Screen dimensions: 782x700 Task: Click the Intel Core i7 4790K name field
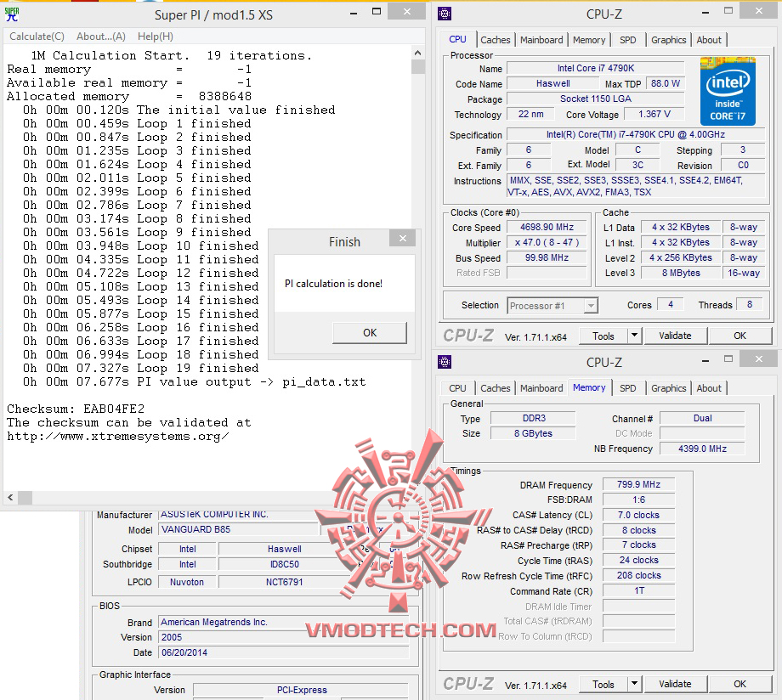[x=596, y=68]
